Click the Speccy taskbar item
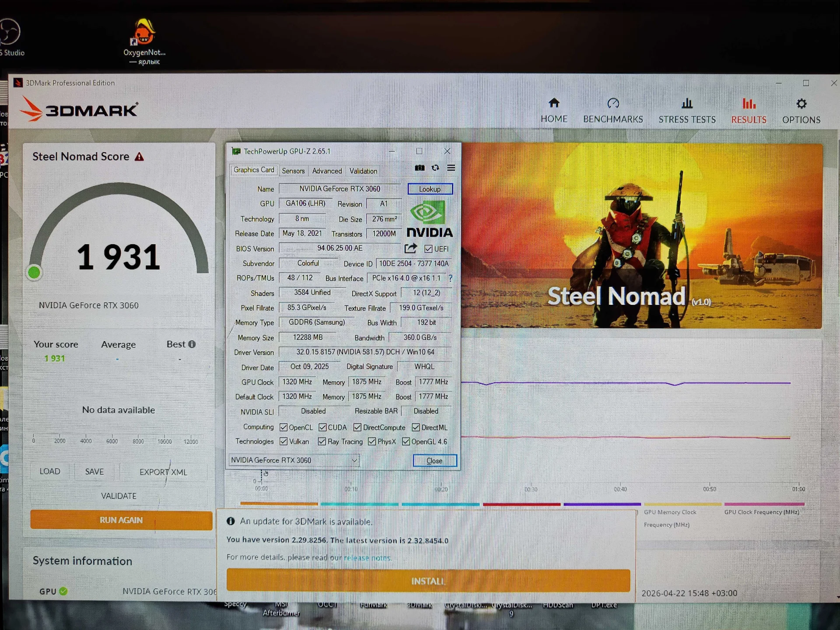The image size is (840, 630). [x=235, y=604]
